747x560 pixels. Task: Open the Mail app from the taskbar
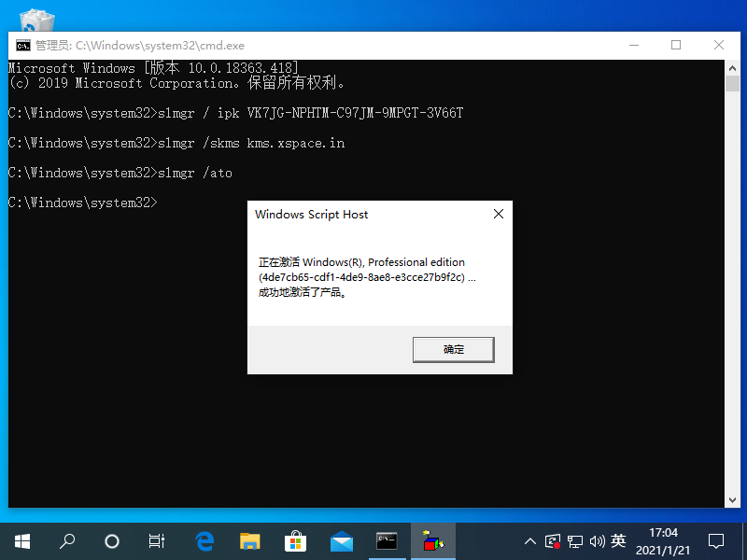pyautogui.click(x=341, y=540)
